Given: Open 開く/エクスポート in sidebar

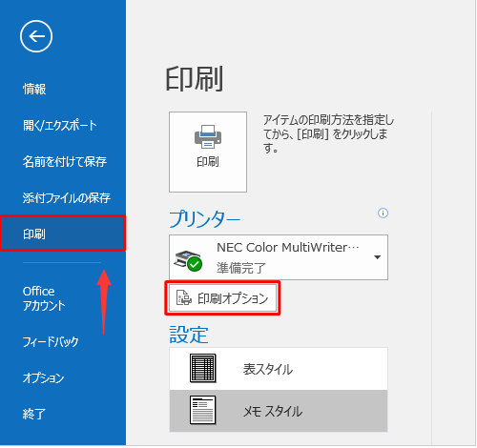Looking at the screenshot, I should 60,125.
